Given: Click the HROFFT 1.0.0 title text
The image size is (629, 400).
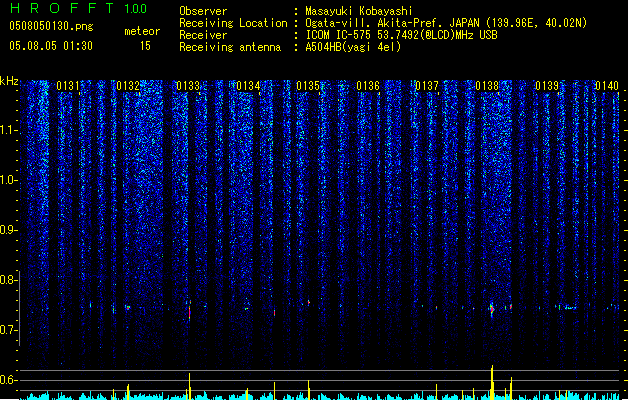Looking at the screenshot, I should (x=78, y=8).
